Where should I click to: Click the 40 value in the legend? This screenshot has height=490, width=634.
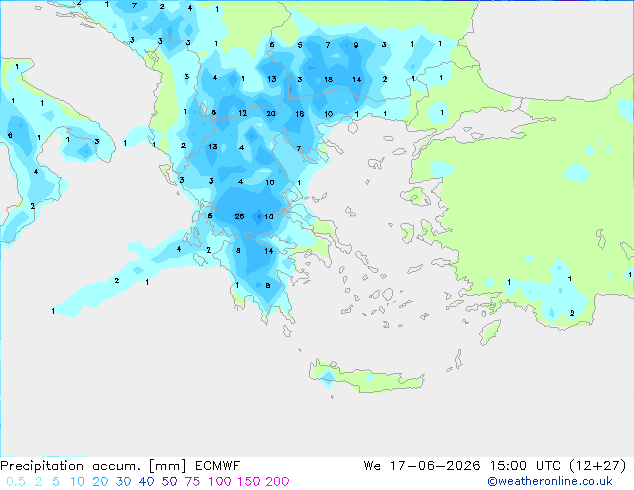[146, 482]
